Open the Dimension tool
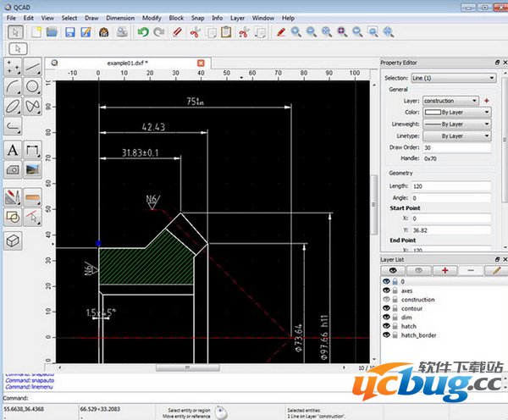Viewport: 508px width, 420px height. pyautogui.click(x=33, y=150)
